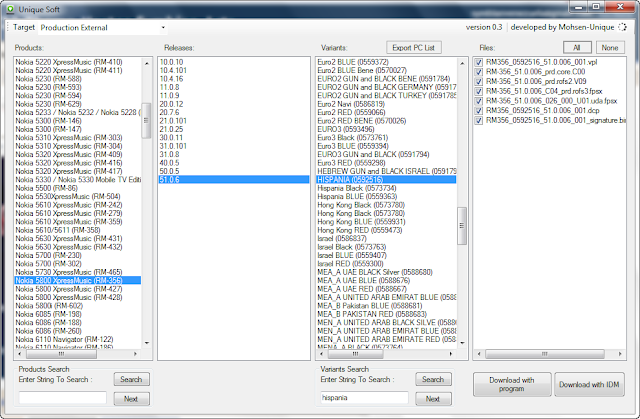Select MEA_B Pakistan BLUE (0588681) variant

click(370, 306)
